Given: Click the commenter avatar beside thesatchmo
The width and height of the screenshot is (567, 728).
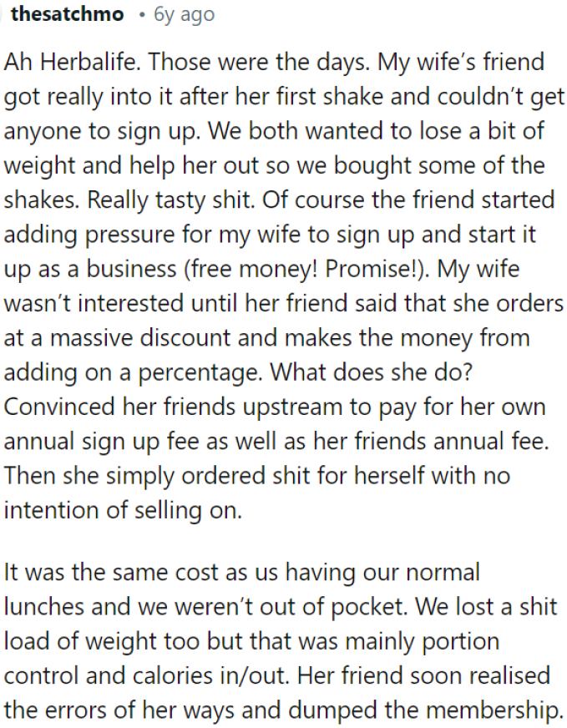Looking at the screenshot, I should pyautogui.click(x=3, y=14).
